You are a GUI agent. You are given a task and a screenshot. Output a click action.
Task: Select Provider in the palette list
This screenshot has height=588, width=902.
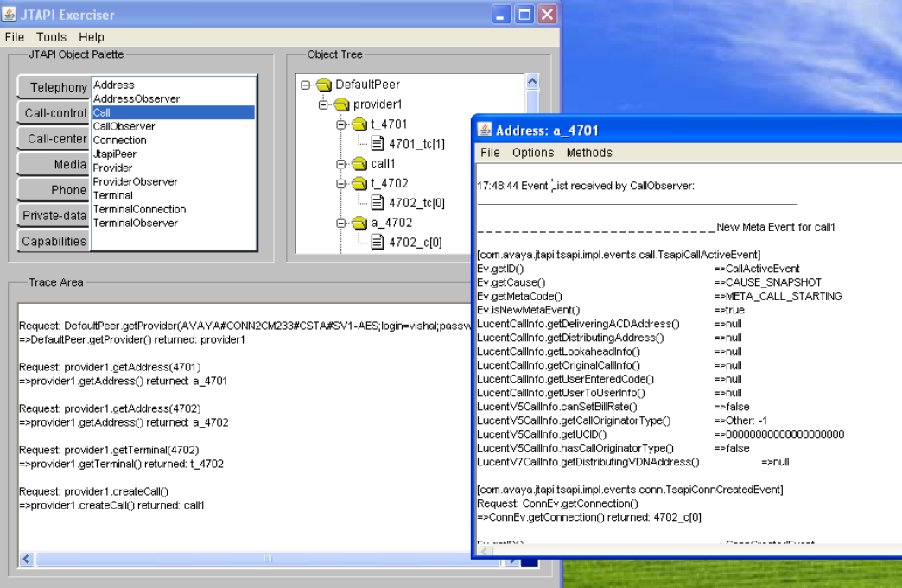tap(173, 168)
